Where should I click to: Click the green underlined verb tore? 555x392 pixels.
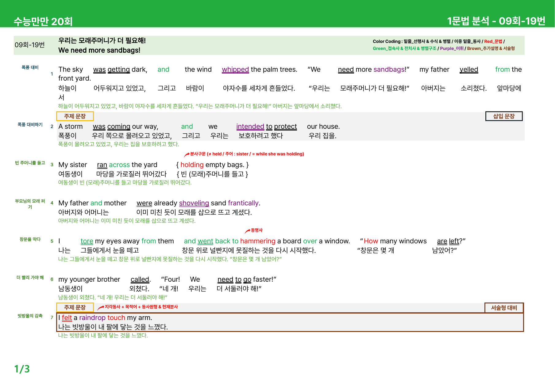[87, 241]
